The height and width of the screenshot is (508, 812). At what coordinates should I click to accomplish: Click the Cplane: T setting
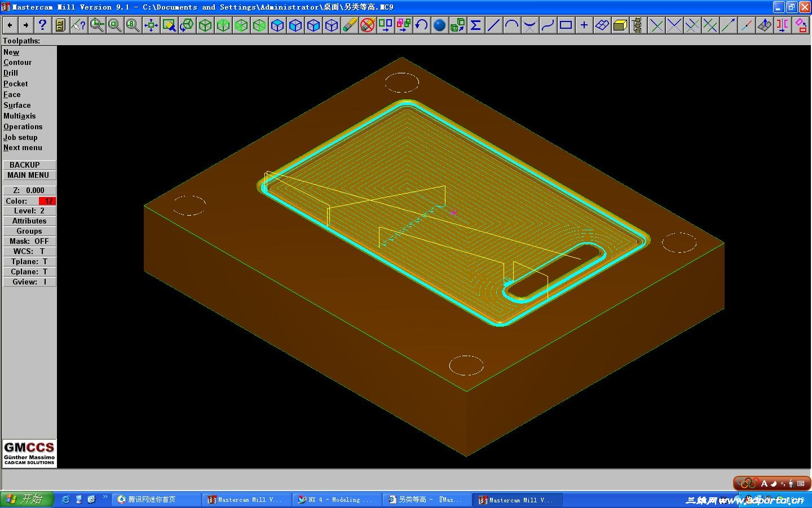tap(29, 271)
